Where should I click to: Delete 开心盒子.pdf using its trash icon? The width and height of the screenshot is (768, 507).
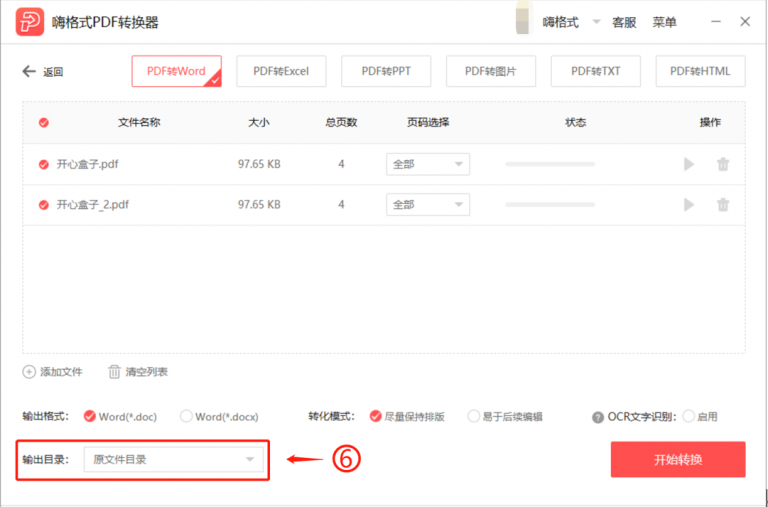[x=723, y=164]
